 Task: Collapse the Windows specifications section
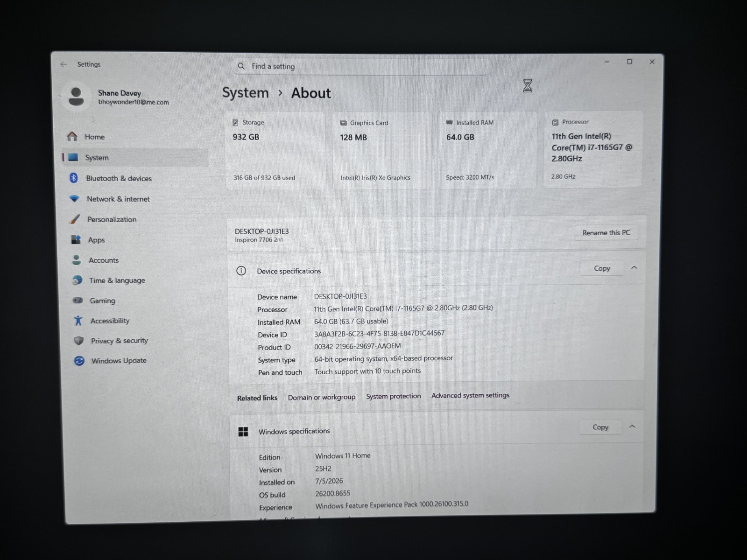pos(632,427)
